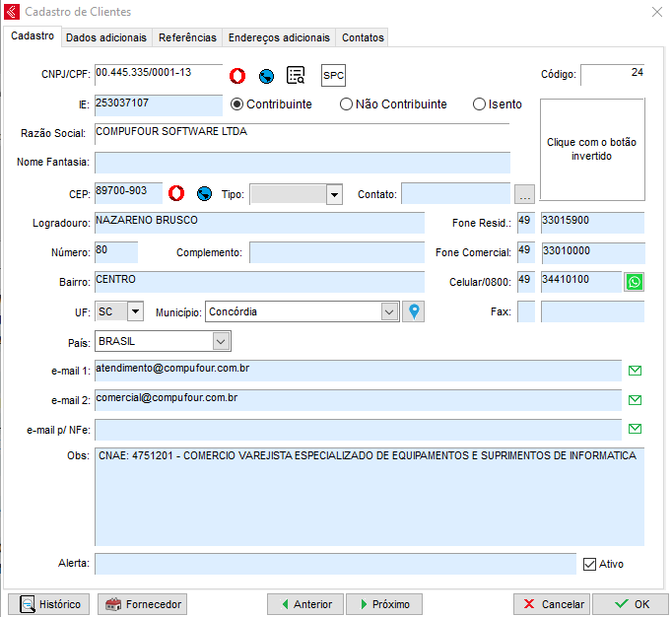
Task: Show Município location with map pin icon
Action: pos(415,311)
